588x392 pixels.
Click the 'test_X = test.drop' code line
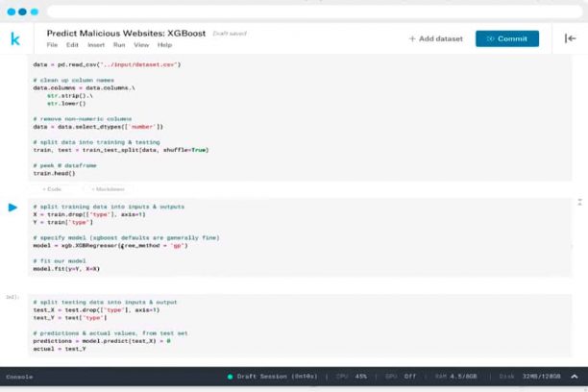tap(96, 310)
